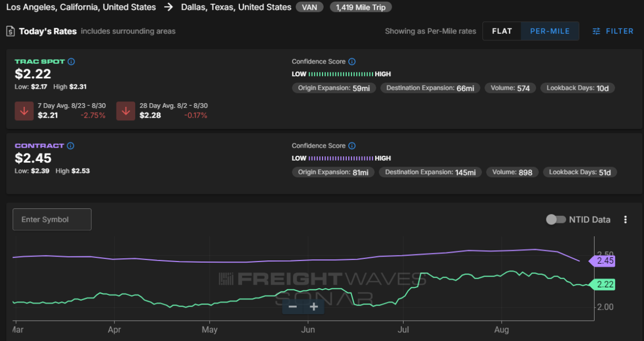Click Destination Expansion: 66mi chip
Viewport: 644px width, 341px height.
[x=430, y=88]
